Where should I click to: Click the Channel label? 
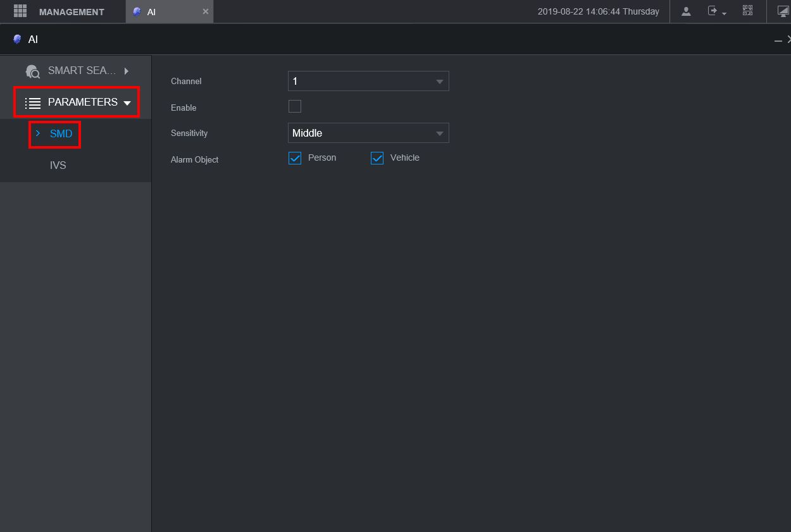pyautogui.click(x=186, y=81)
